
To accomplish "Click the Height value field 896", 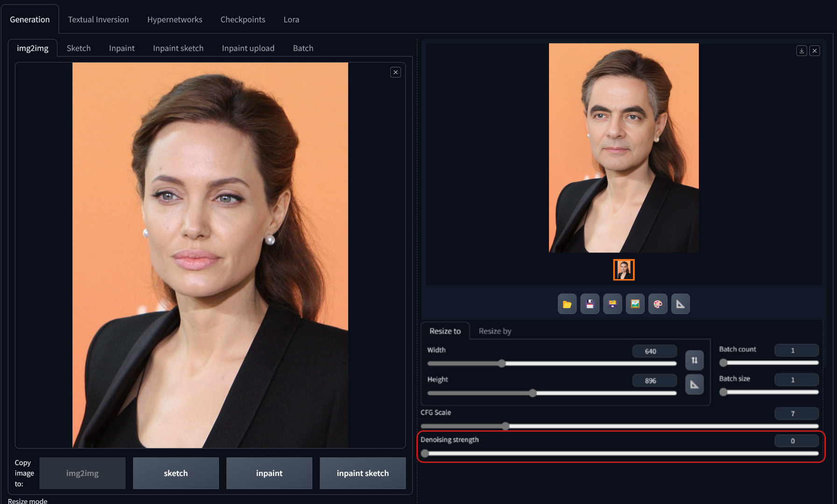I will pos(654,380).
